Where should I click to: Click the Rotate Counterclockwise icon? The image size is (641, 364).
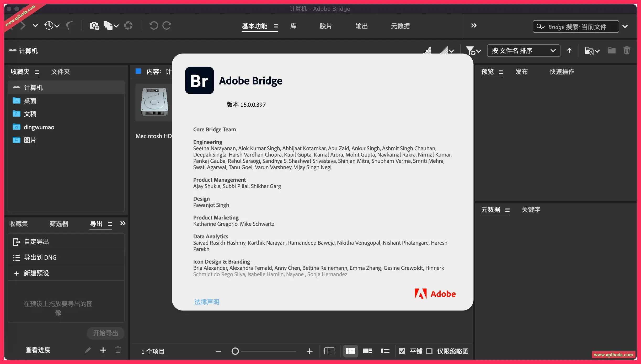[154, 25]
